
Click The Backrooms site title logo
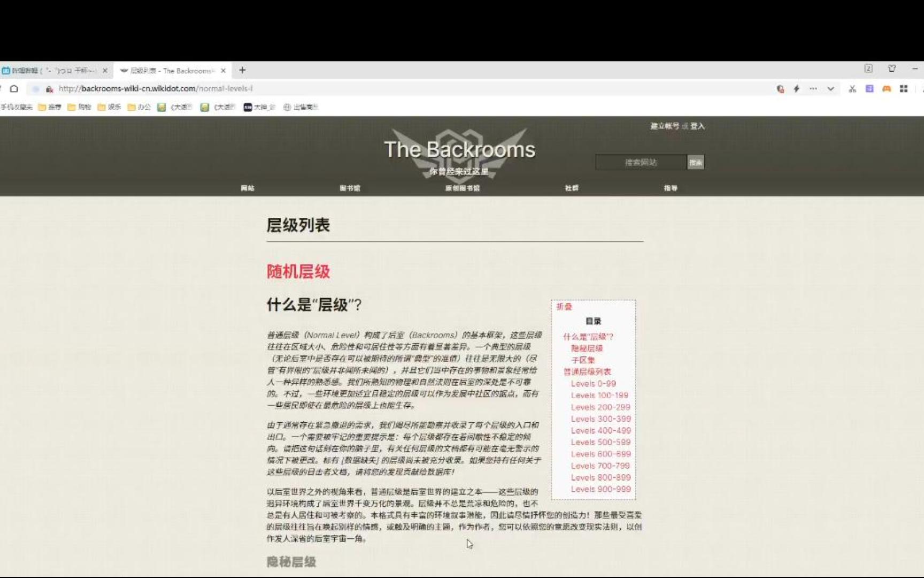[459, 150]
